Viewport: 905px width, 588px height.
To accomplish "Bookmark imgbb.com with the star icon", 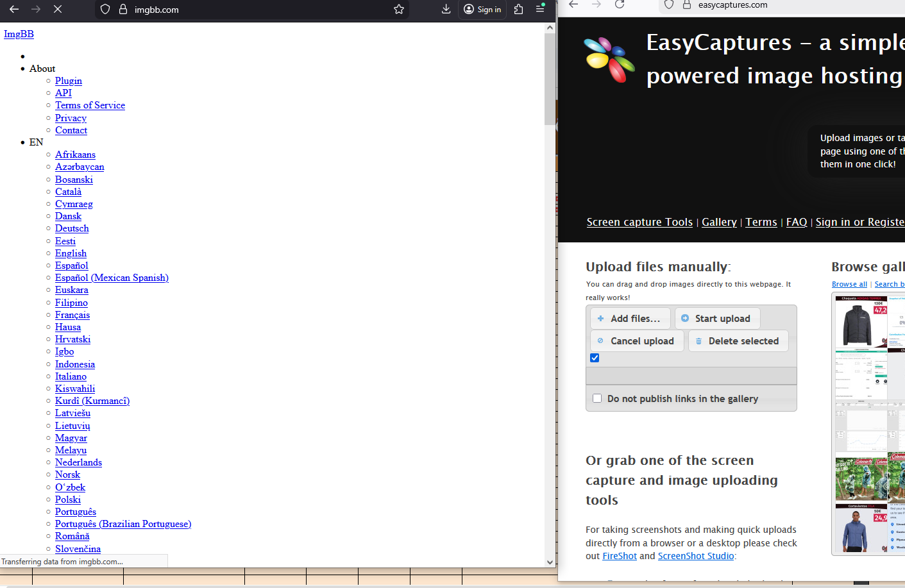I will [399, 9].
